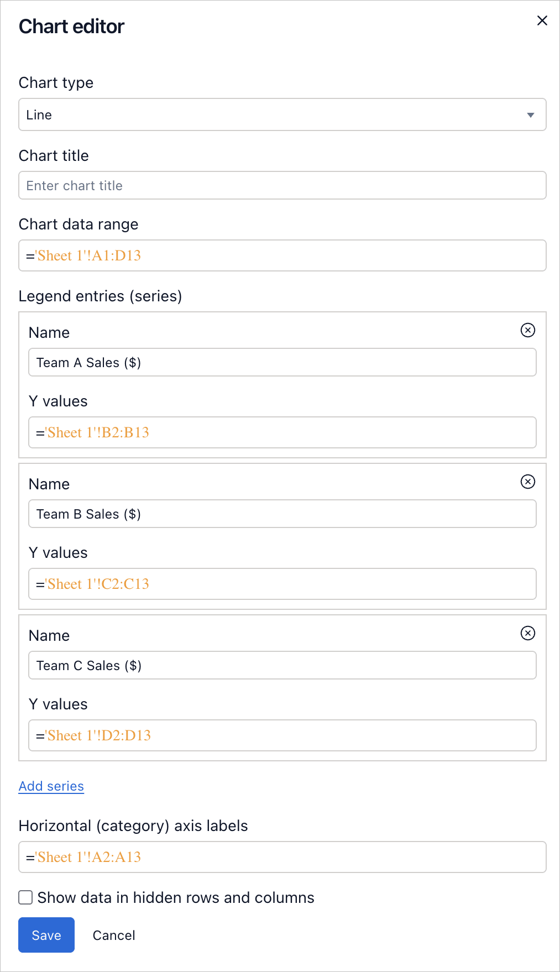This screenshot has height=972, width=560.
Task: Click the Y values field for Team C
Action: 282,735
